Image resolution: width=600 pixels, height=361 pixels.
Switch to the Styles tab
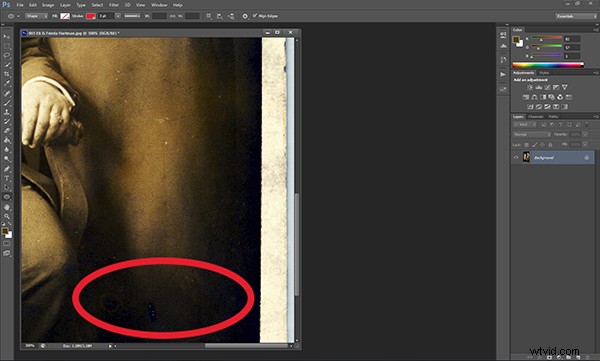pos(544,73)
